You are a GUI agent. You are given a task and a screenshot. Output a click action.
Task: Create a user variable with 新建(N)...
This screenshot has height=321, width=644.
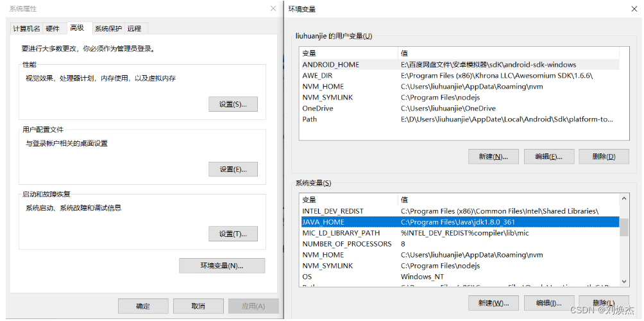(493, 157)
